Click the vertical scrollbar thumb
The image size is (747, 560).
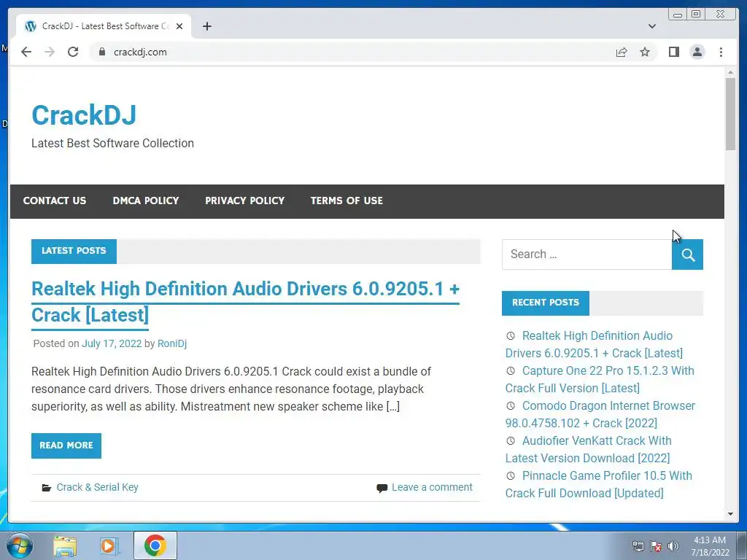[x=730, y=114]
